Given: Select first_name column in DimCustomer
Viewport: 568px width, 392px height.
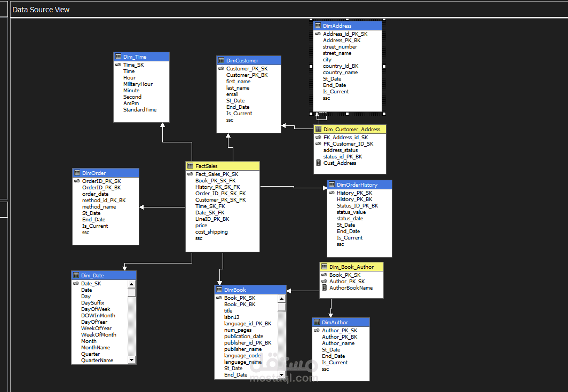Looking at the screenshot, I should tap(238, 82).
